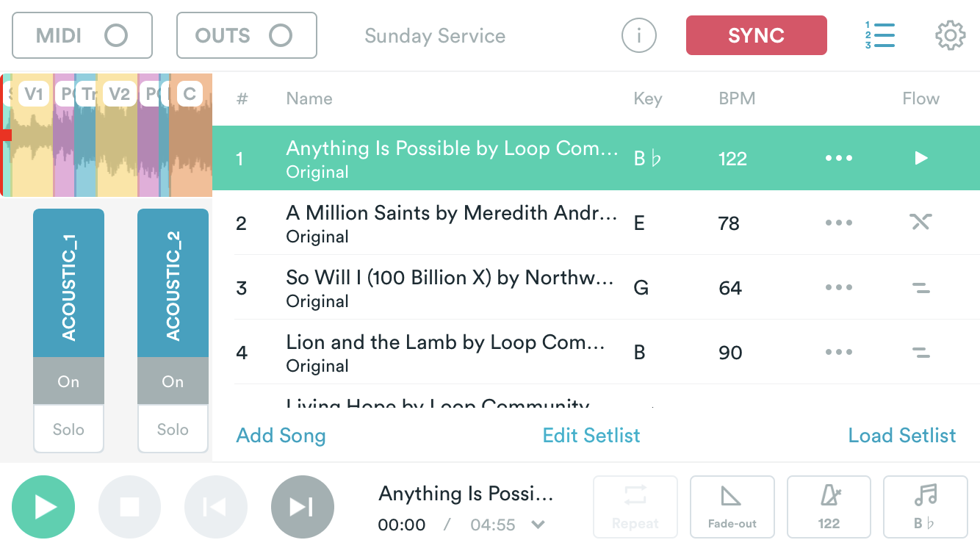Click the Flow icon for So Will I

point(921,287)
